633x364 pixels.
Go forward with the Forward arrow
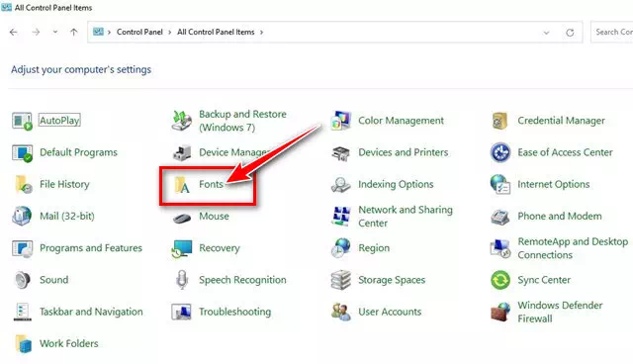pos(36,33)
